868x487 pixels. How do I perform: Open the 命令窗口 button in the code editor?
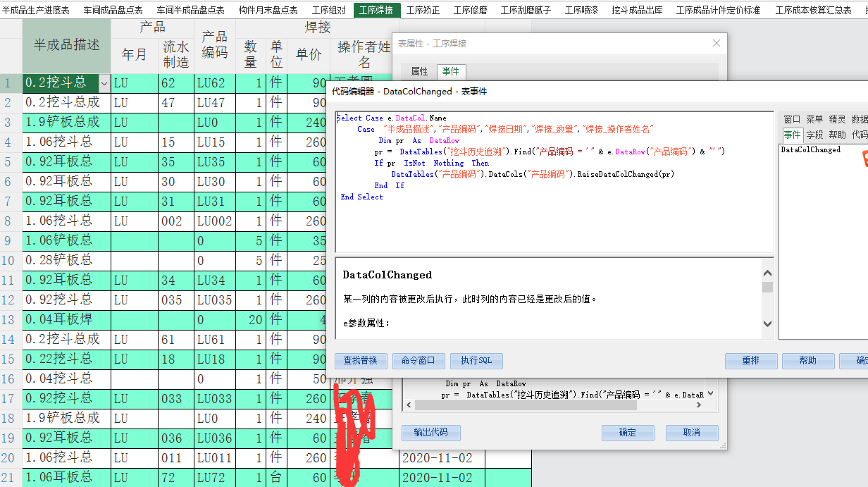pyautogui.click(x=418, y=361)
